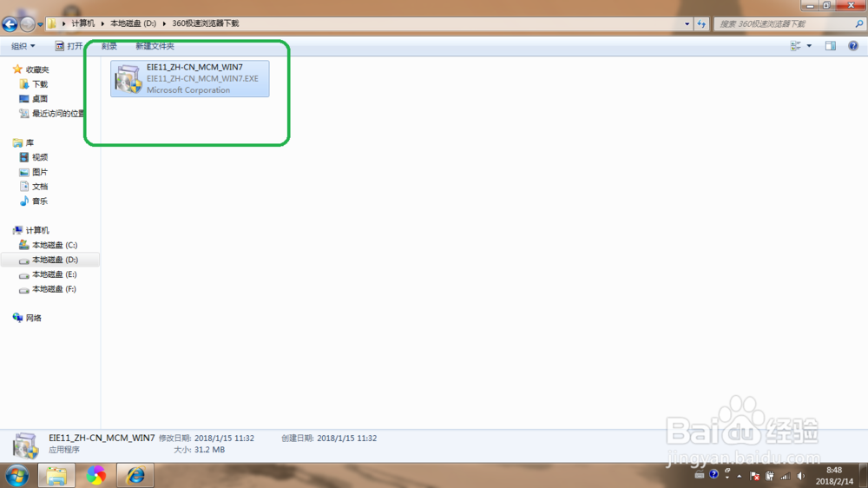Click the EIE11 installer file icon
868x488 pixels.
coord(128,79)
